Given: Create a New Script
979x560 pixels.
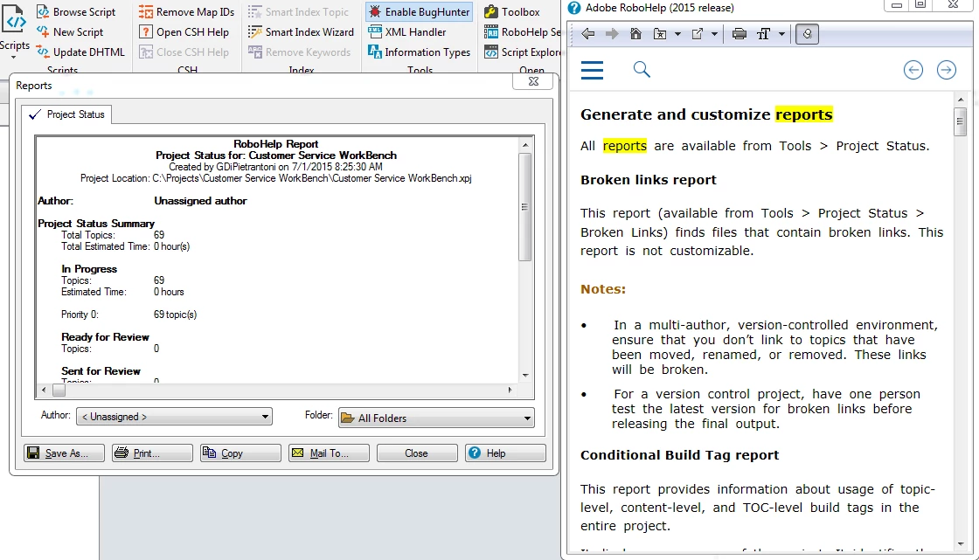Looking at the screenshot, I should 70,31.
